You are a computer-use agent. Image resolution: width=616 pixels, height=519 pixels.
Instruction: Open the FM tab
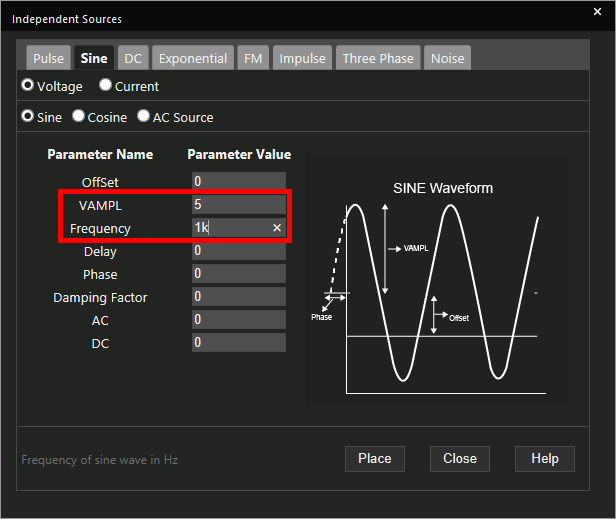(x=253, y=58)
